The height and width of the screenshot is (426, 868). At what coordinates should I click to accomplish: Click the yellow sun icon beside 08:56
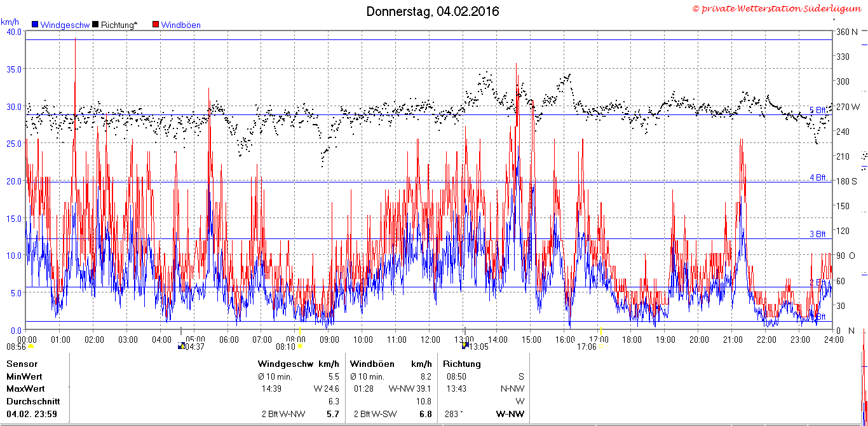click(x=31, y=347)
